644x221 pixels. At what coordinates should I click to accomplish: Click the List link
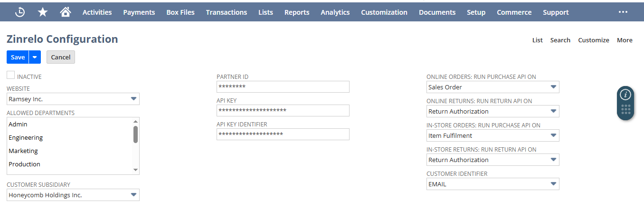[538, 40]
